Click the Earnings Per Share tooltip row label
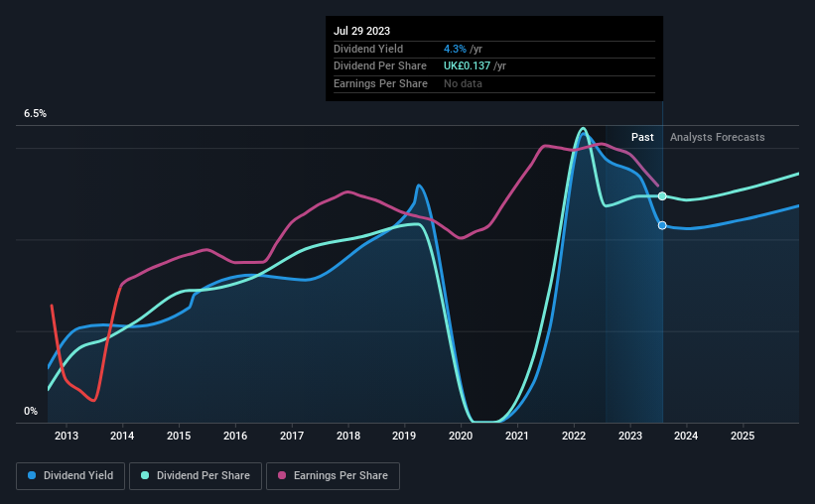The height and width of the screenshot is (504, 815). click(380, 83)
